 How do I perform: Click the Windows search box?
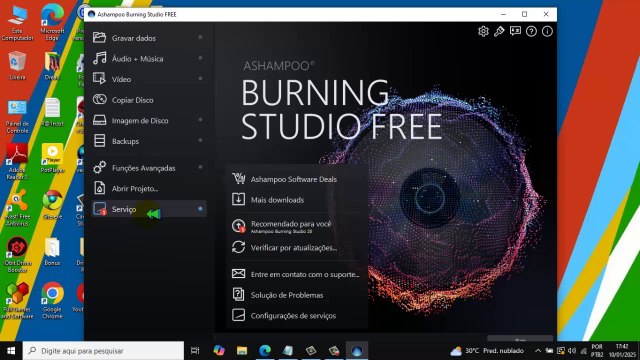click(103, 351)
